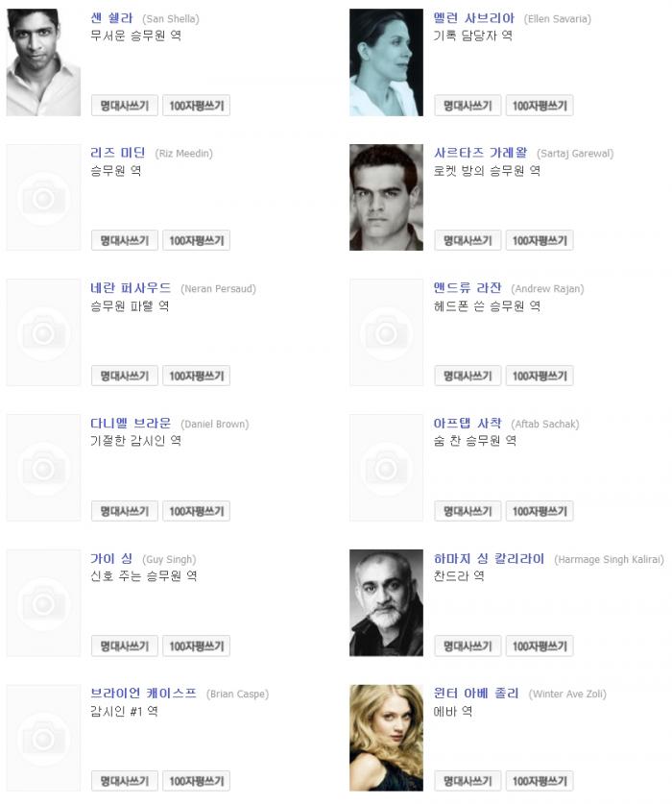Click 100자평쓰기 button under San Shella
The image size is (672, 804).
pyautogui.click(x=197, y=106)
